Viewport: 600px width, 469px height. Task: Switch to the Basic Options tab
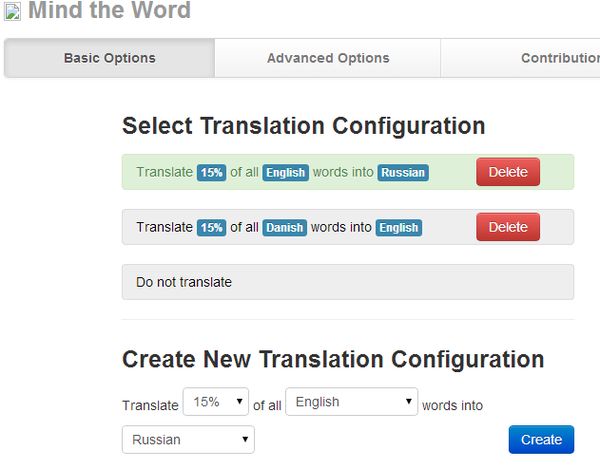[109, 58]
